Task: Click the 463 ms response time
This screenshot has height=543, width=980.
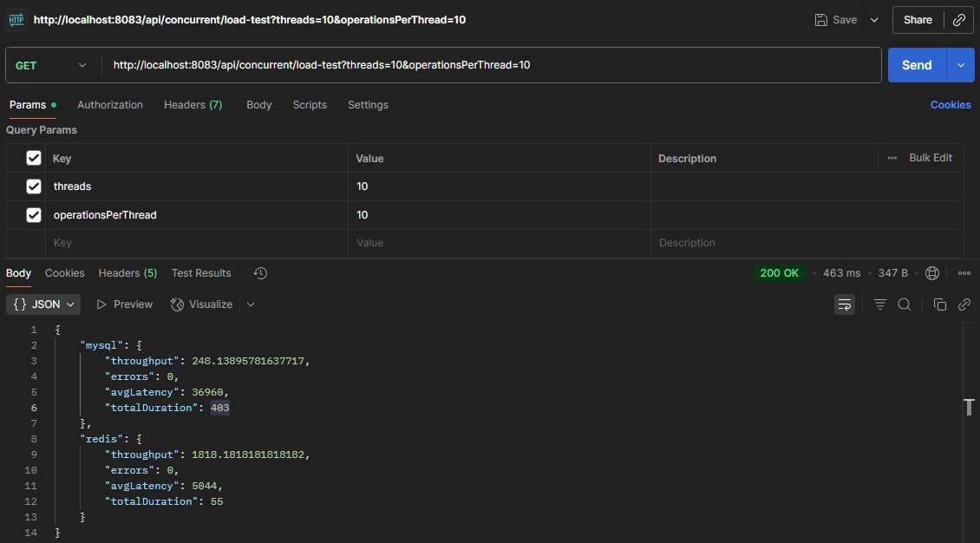Action: click(841, 273)
